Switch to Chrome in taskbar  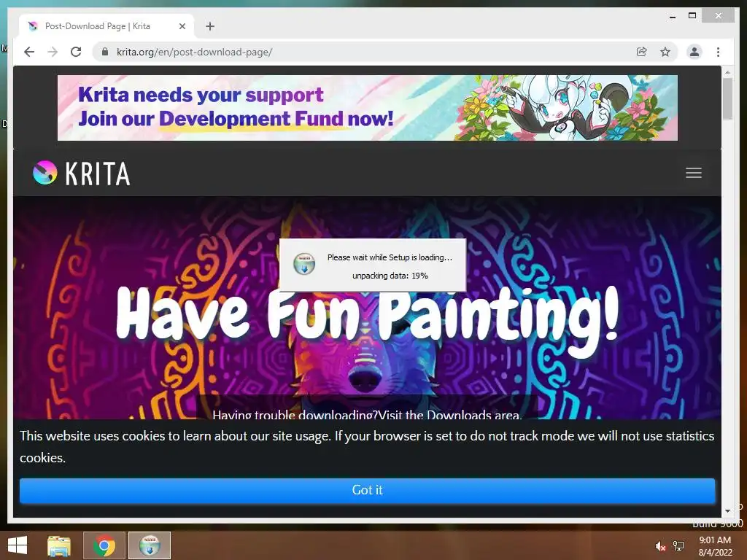104,545
